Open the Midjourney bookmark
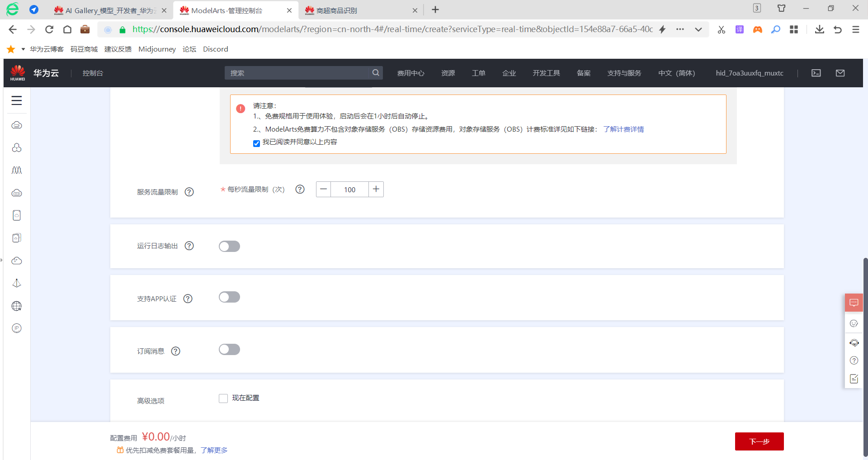The height and width of the screenshot is (460, 868). [157, 49]
